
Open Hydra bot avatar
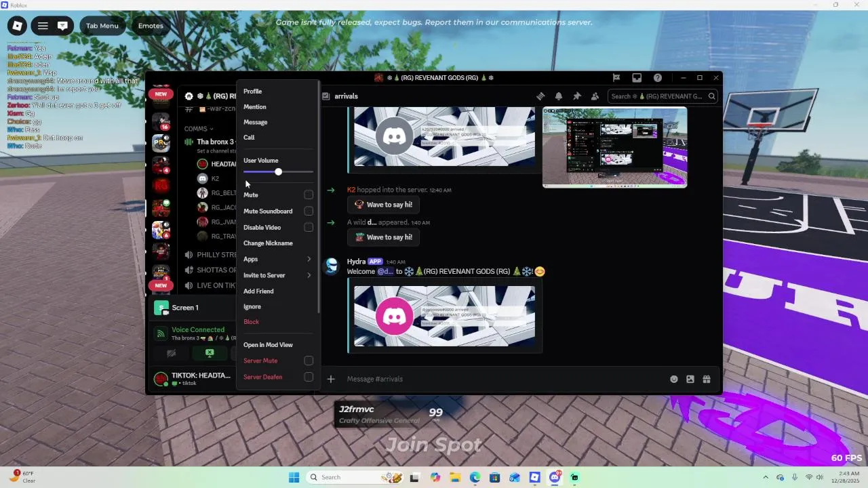coord(331,266)
